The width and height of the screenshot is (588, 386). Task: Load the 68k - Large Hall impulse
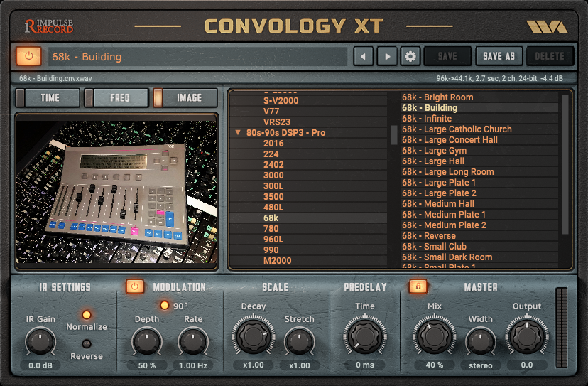pyautogui.click(x=479, y=161)
